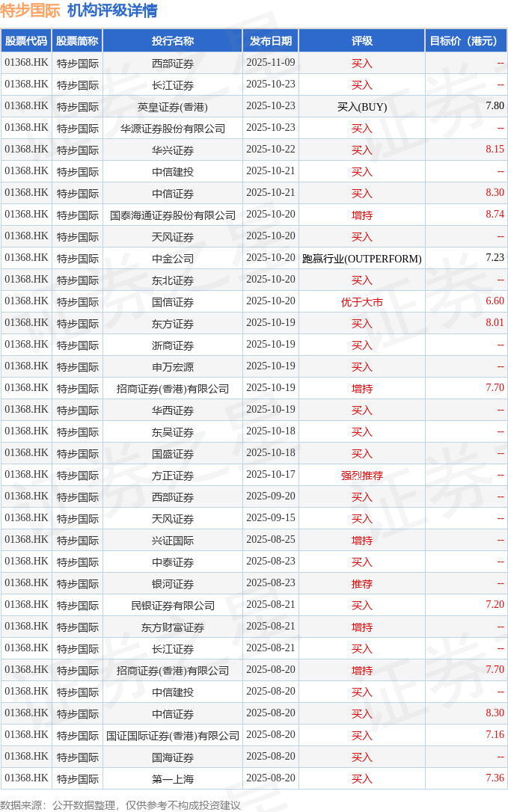
Task: Click the 2025-11-09 publish date
Action: click(271, 62)
